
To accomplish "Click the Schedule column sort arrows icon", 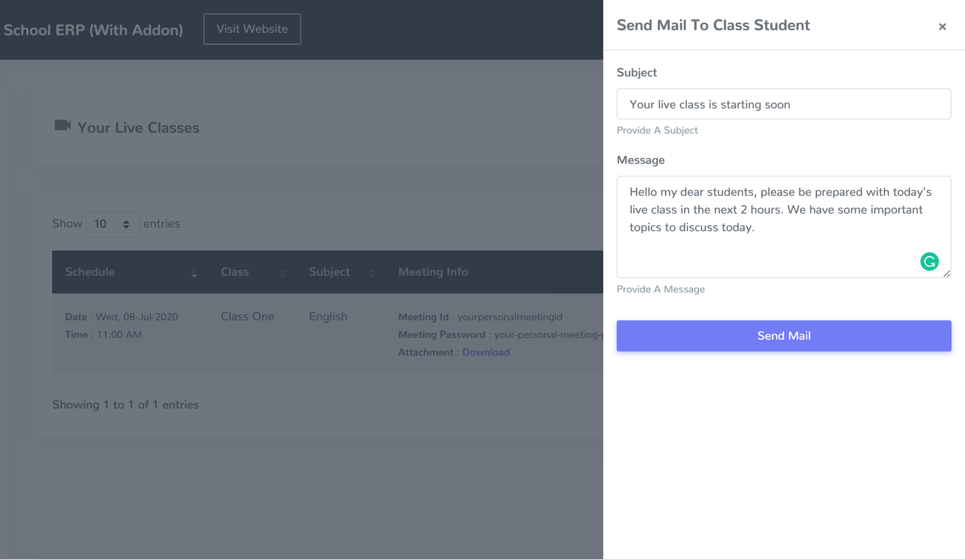I will click(x=194, y=273).
